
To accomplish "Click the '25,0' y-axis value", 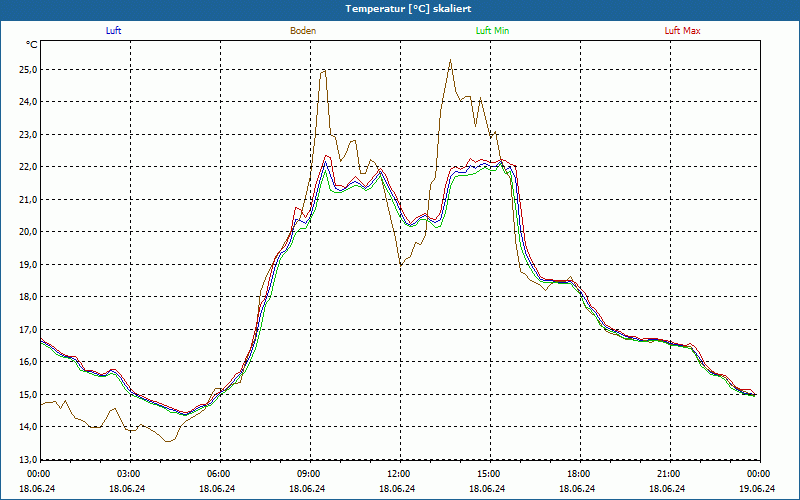I will coord(28,69).
